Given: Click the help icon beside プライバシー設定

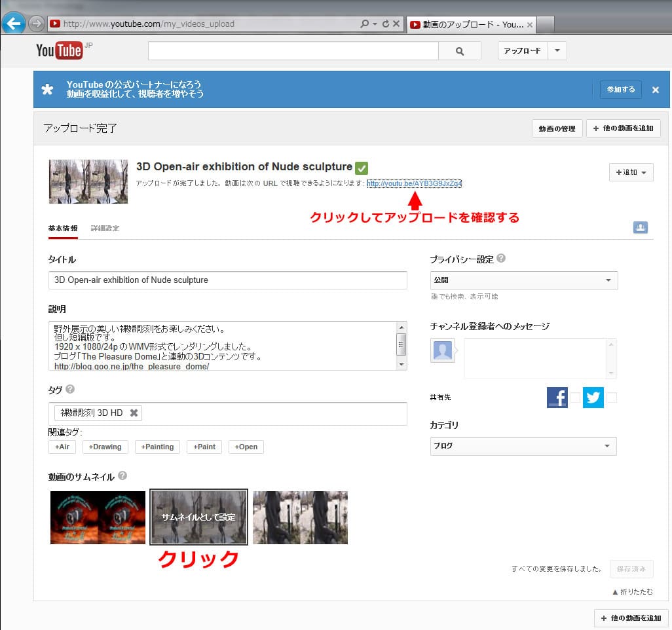Looking at the screenshot, I should pos(501,259).
